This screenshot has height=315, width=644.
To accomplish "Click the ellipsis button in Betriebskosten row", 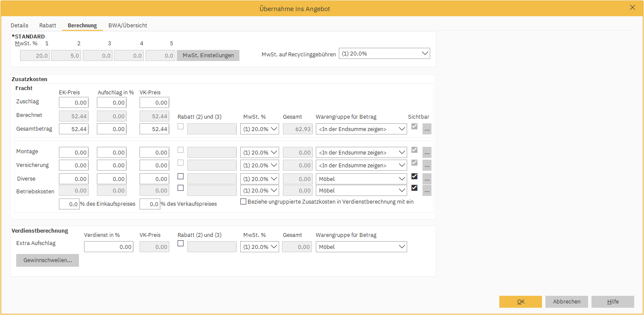I will [x=427, y=190].
